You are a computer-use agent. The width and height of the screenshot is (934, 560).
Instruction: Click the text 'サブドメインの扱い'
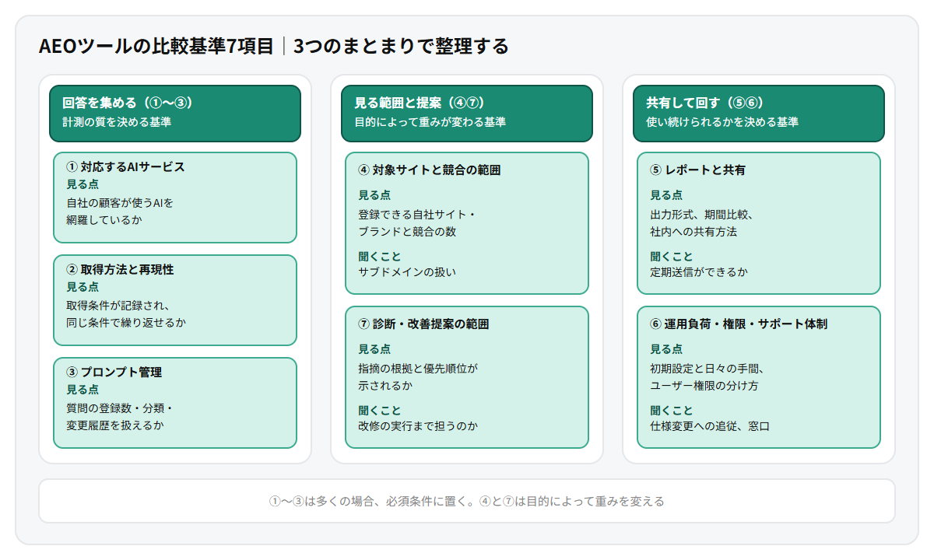(x=407, y=272)
